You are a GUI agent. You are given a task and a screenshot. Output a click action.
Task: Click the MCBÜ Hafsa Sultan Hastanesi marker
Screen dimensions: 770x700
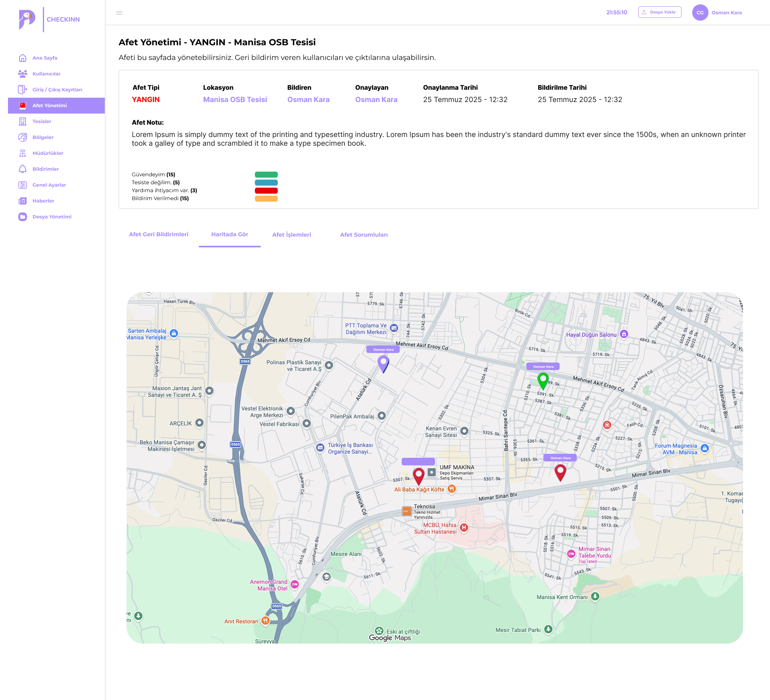pyautogui.click(x=464, y=528)
